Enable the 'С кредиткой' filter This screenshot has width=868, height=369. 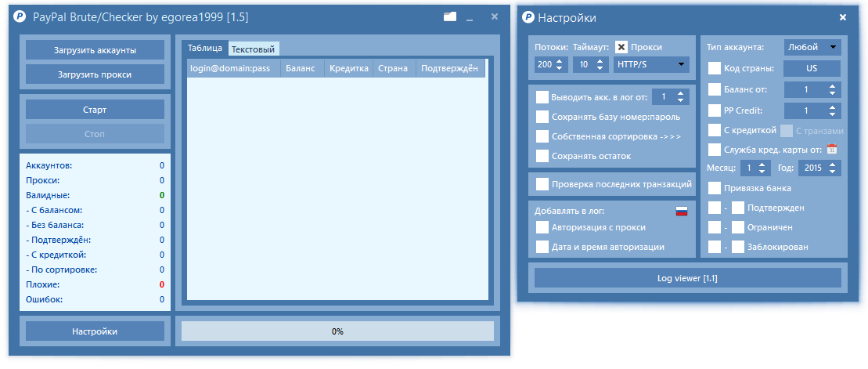click(715, 130)
